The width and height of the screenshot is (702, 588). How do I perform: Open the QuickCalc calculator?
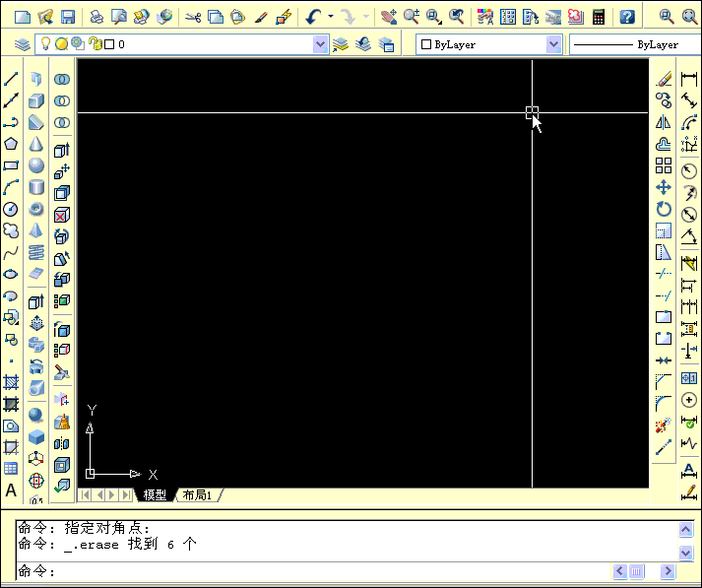599,17
